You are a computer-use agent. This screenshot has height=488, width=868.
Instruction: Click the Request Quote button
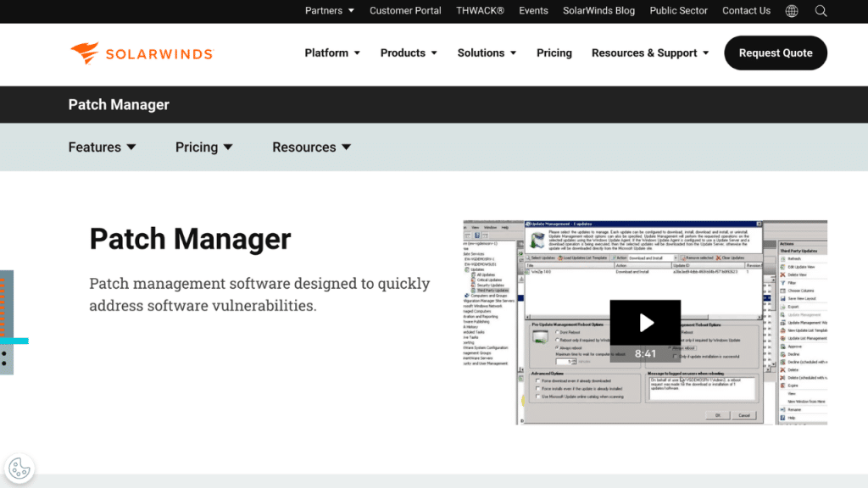click(x=776, y=53)
